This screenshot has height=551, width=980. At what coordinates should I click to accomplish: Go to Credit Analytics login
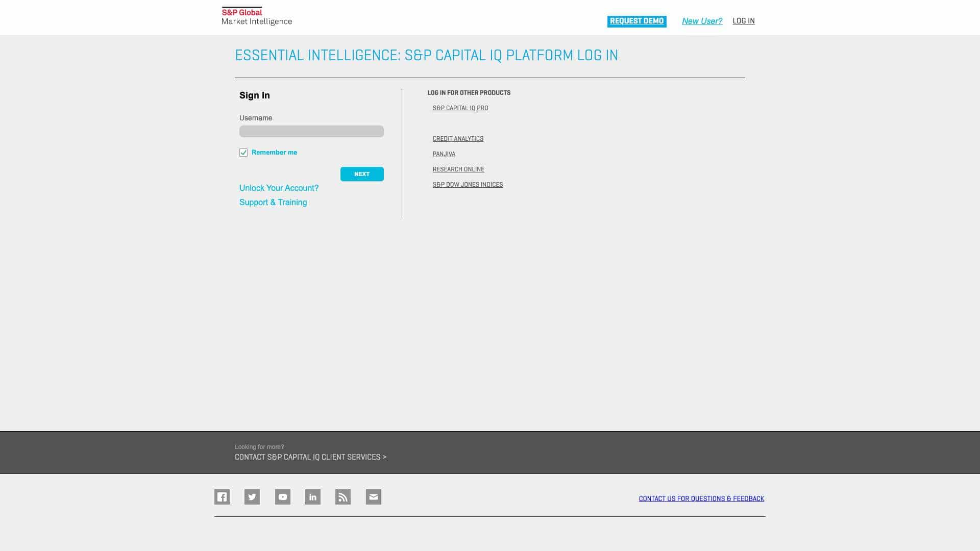pyautogui.click(x=458, y=139)
